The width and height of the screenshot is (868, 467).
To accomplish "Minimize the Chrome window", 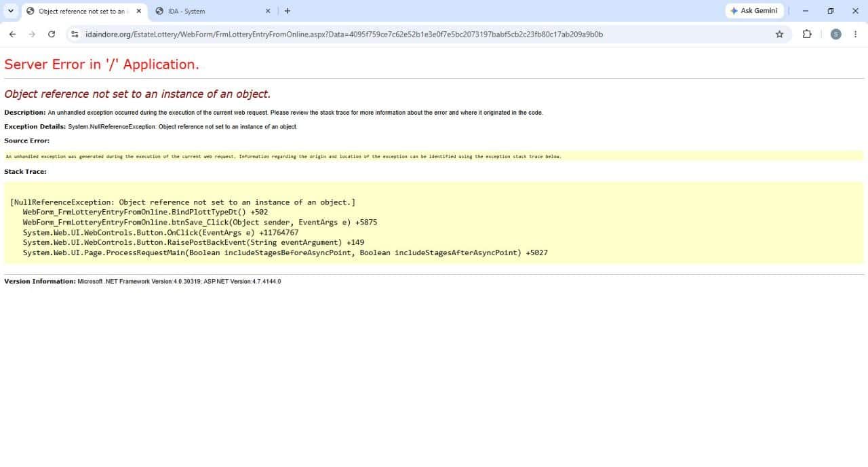I will pos(806,11).
